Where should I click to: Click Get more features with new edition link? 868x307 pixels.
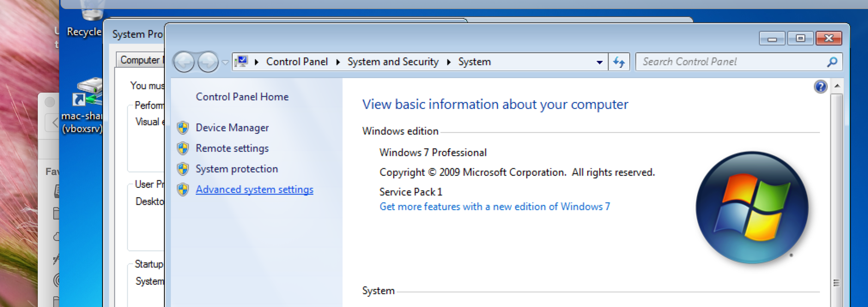495,207
